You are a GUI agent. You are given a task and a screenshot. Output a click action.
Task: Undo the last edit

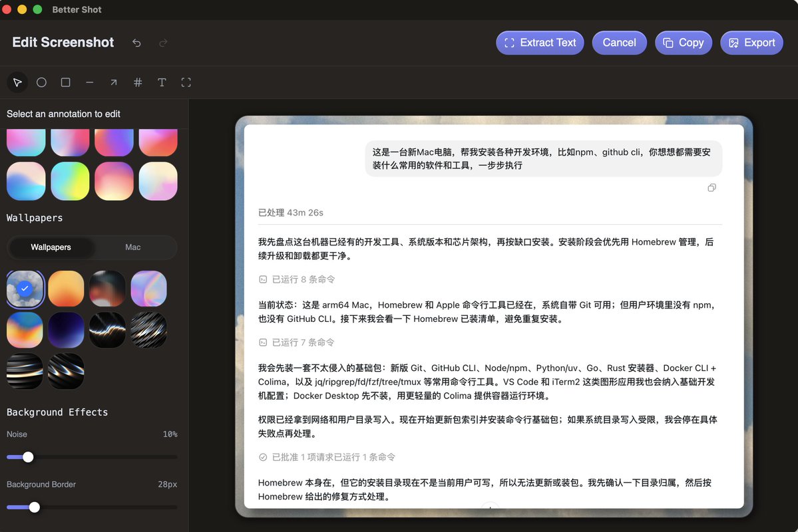click(x=136, y=43)
